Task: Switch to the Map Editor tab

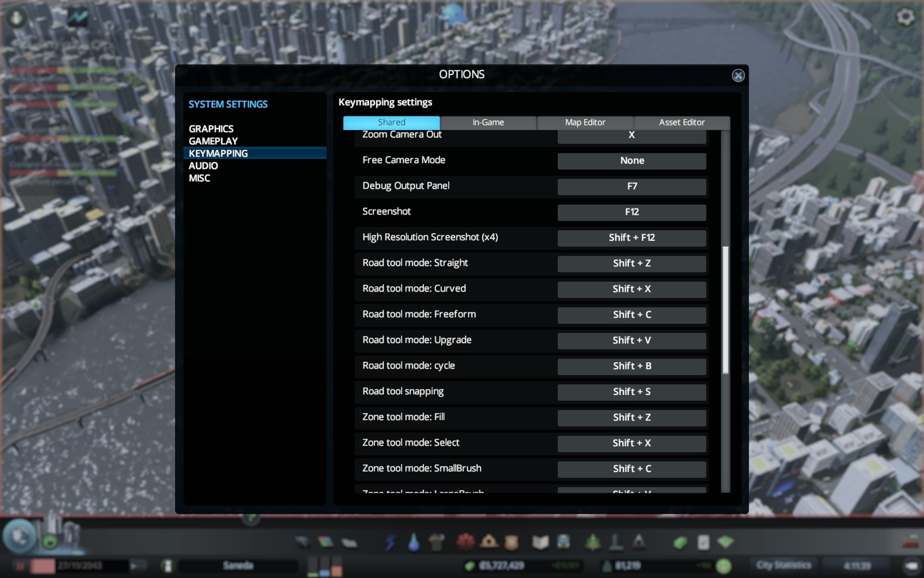Action: 585,122
